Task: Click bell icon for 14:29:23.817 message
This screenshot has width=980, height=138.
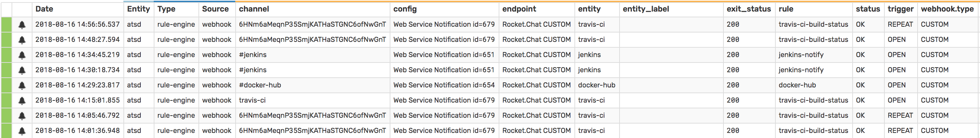Action: coord(22,86)
